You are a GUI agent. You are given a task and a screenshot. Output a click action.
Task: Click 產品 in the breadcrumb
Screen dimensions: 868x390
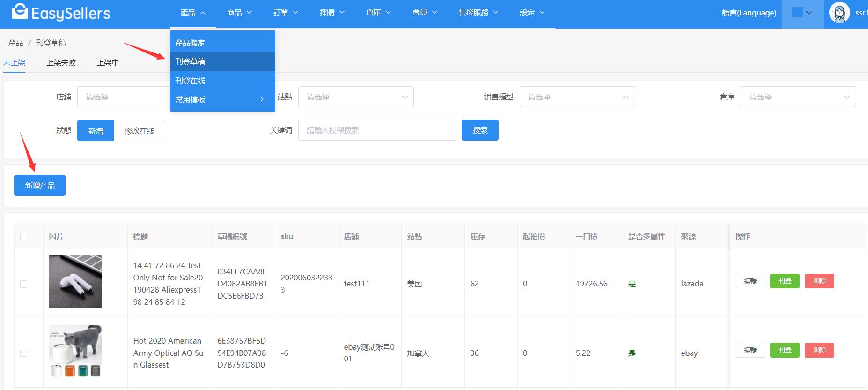point(15,43)
